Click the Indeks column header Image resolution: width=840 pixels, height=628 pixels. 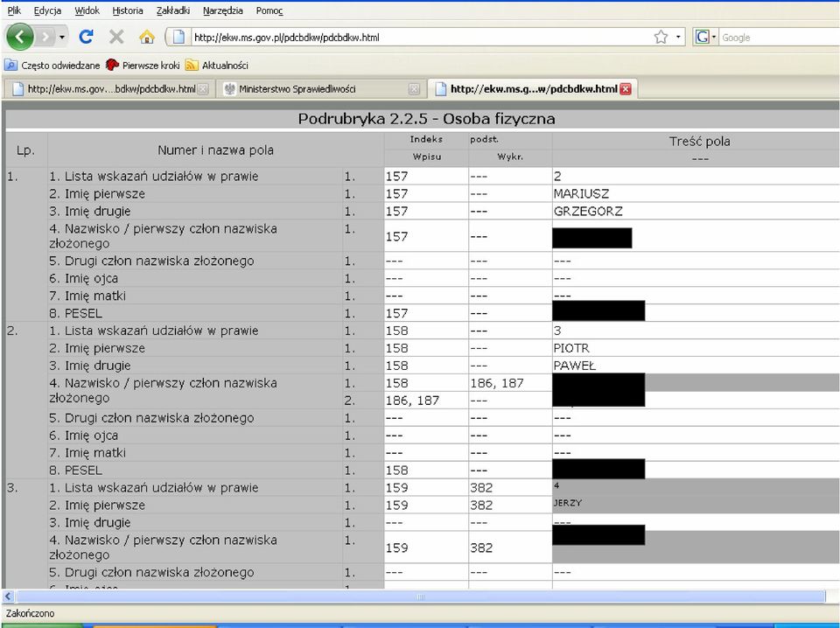pyautogui.click(x=426, y=139)
